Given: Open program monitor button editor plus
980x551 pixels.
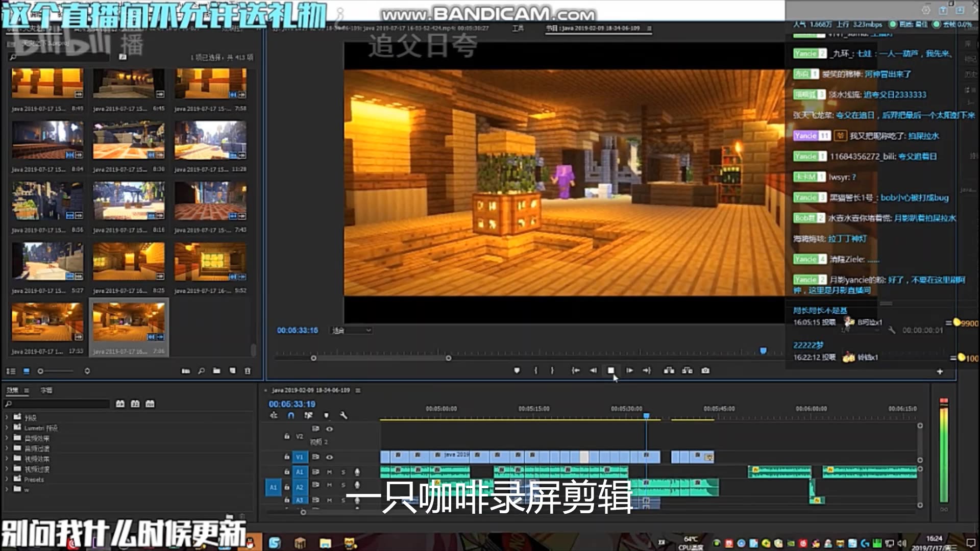Looking at the screenshot, I should tap(940, 372).
